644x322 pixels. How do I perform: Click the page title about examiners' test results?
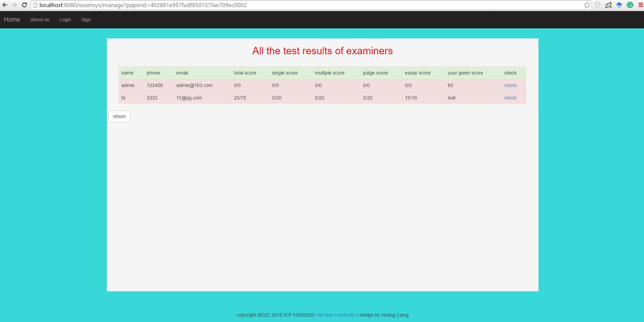pyautogui.click(x=322, y=51)
